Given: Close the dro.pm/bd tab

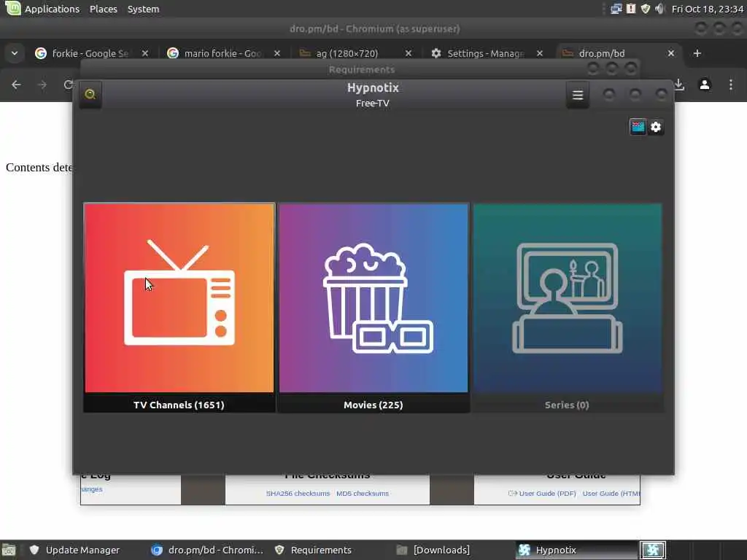Looking at the screenshot, I should (671, 53).
